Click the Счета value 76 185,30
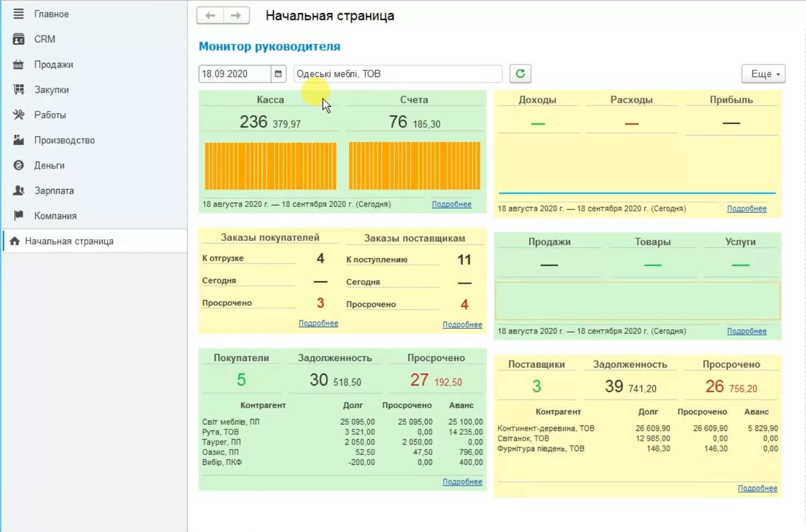 tap(414, 122)
